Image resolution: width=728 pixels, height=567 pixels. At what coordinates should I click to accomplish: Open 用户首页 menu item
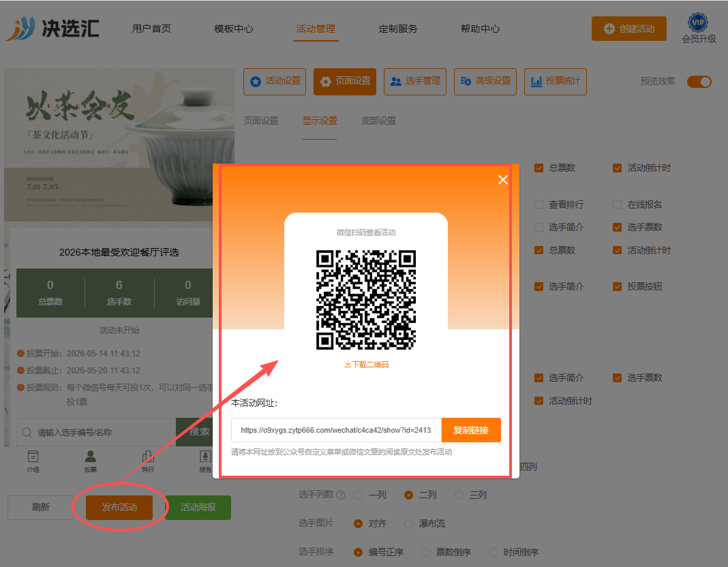pos(151,29)
